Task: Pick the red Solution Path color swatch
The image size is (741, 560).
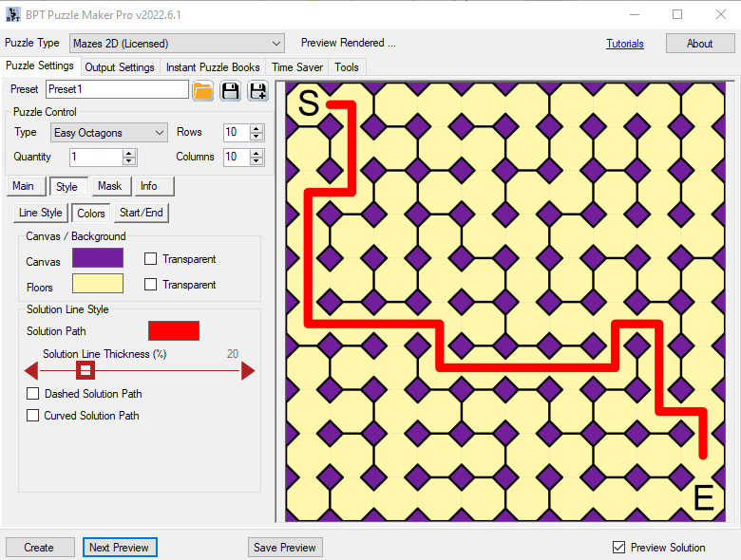Action: pyautogui.click(x=174, y=330)
